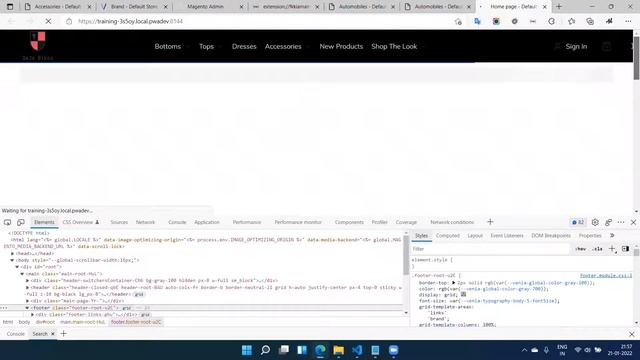Screen dimensions: 640x360
Task: Open the Layout tab in styles pane
Action: [475, 236]
